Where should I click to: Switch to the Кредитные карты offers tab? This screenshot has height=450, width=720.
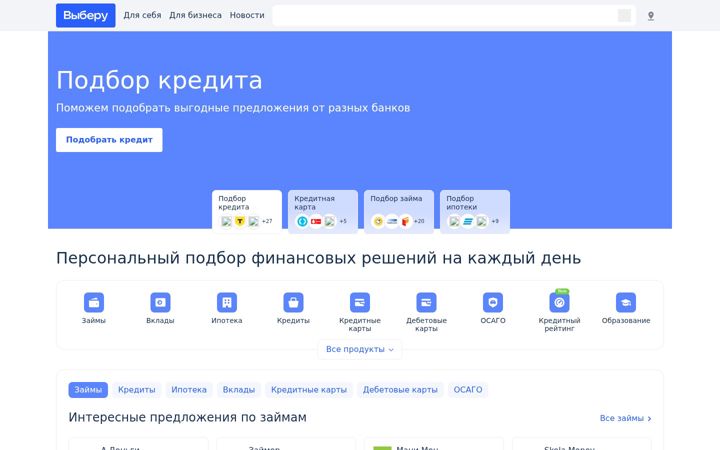coord(309,390)
